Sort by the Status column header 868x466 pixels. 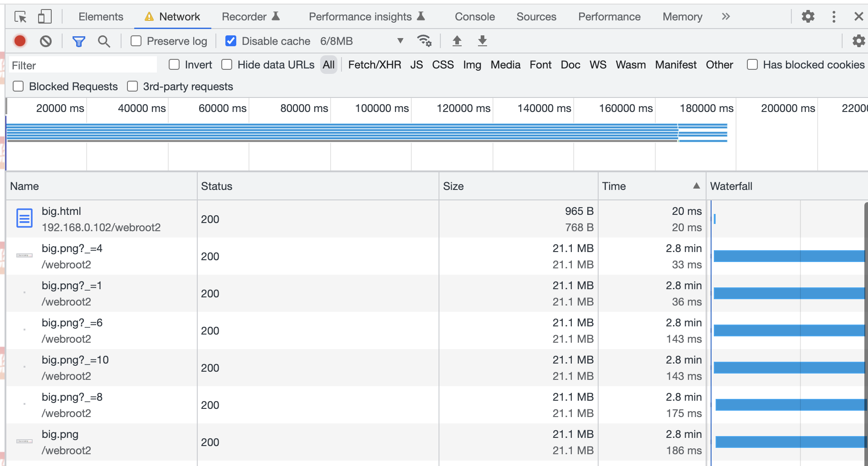pos(318,186)
